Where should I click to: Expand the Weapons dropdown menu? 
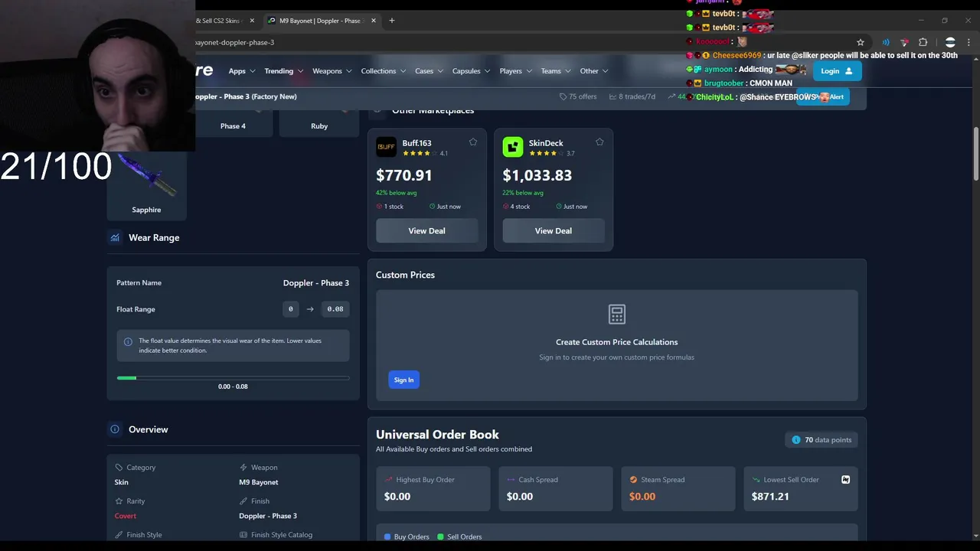pos(332,71)
